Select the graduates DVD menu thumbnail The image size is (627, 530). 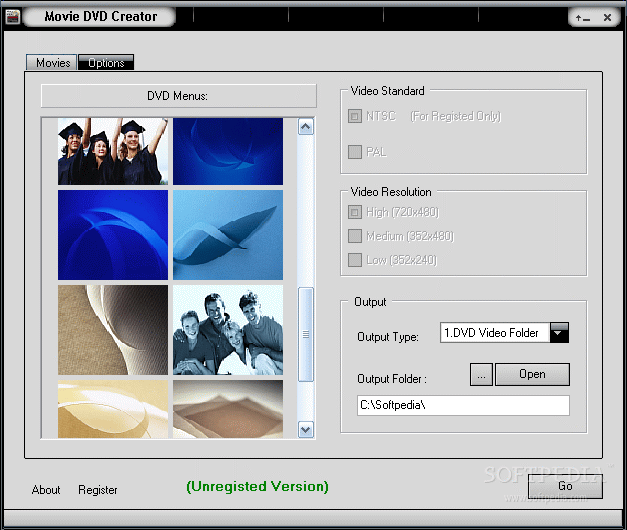pos(113,151)
